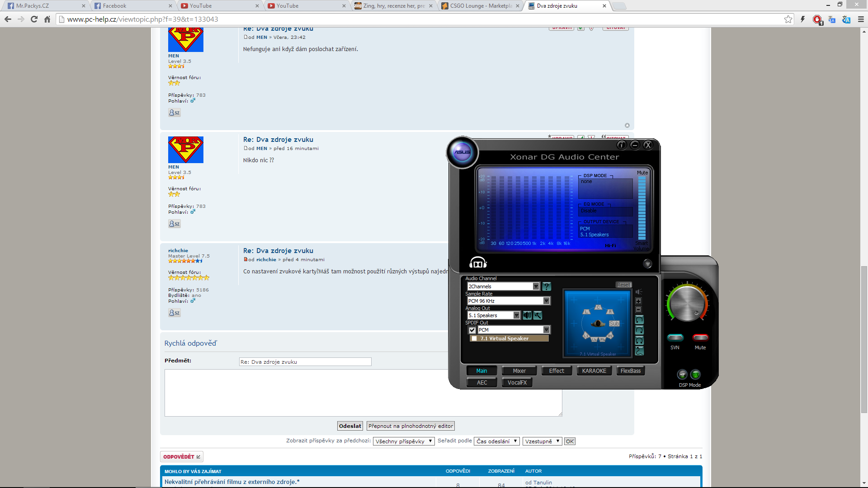Switch to the VocalFX tab
868x488 pixels.
[517, 383]
